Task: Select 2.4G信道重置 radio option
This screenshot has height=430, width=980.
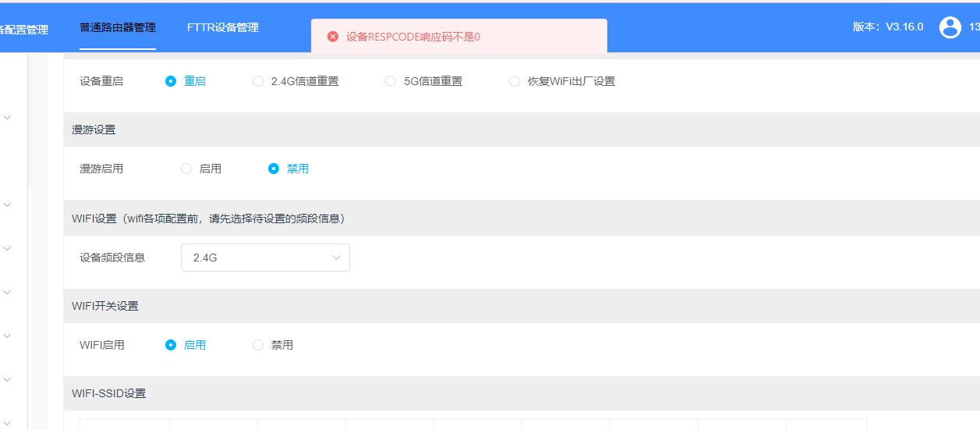Action: tap(295, 81)
